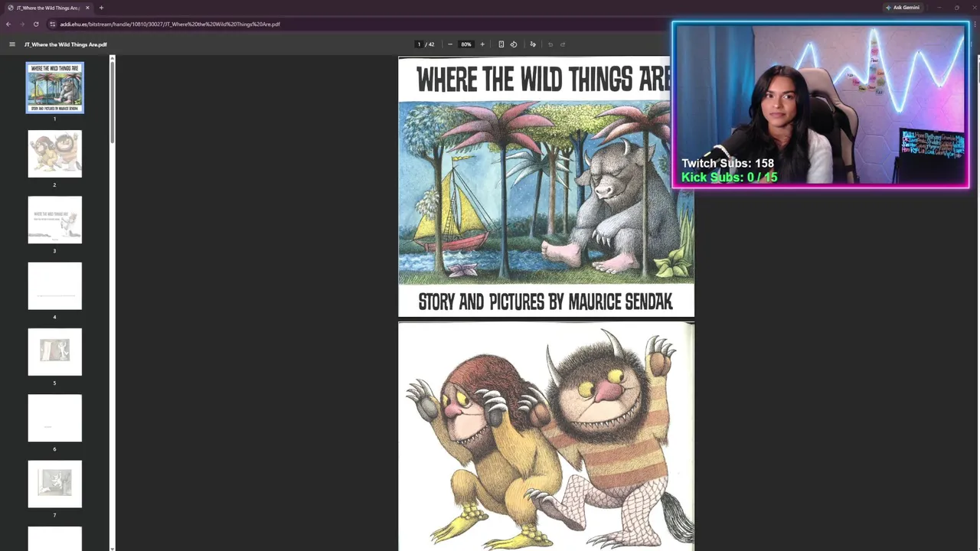
Task: Click the fit to page icon
Action: coord(501,44)
